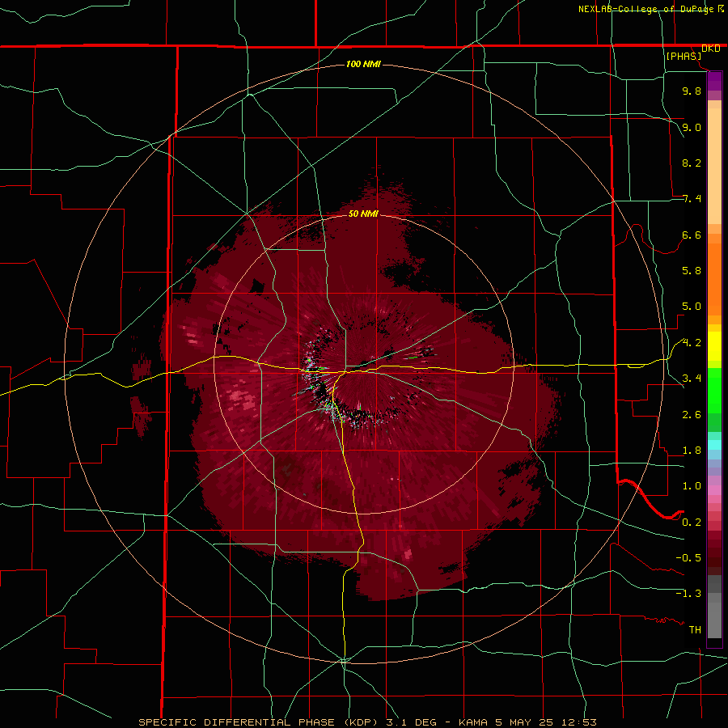The height and width of the screenshot is (728, 728).
Task: Click the bright green band of the color scale
Action: coord(714,390)
